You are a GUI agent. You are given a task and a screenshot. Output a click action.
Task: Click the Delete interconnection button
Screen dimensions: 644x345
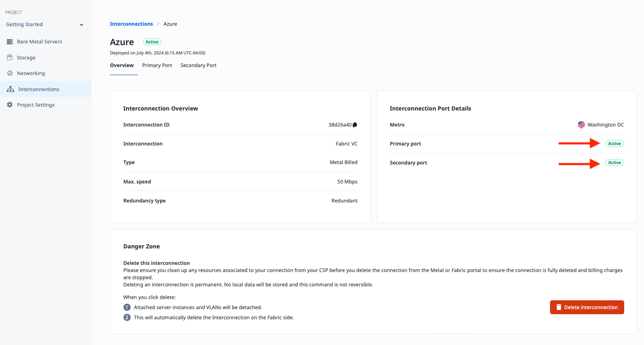(x=587, y=307)
